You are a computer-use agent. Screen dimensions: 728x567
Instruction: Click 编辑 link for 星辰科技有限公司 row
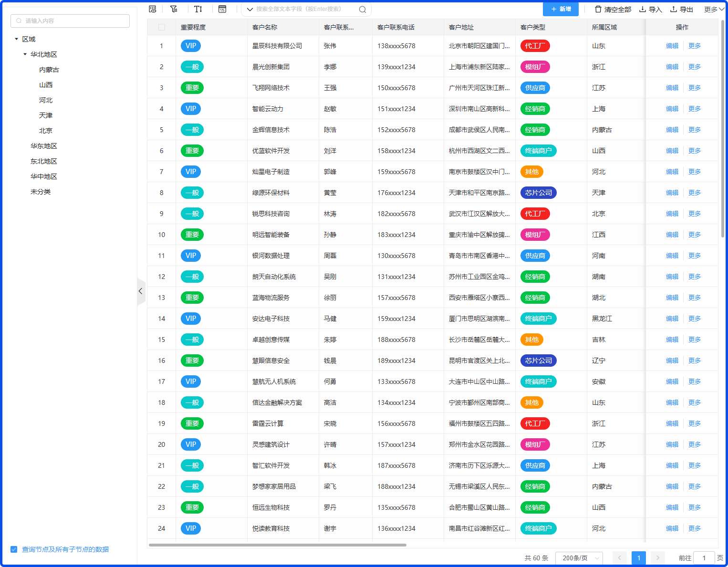[x=672, y=46]
